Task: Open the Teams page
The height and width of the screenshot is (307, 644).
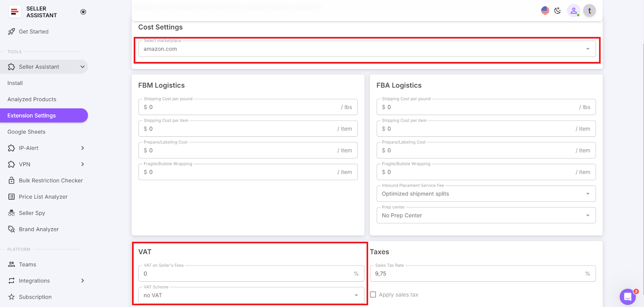Action: click(27, 264)
